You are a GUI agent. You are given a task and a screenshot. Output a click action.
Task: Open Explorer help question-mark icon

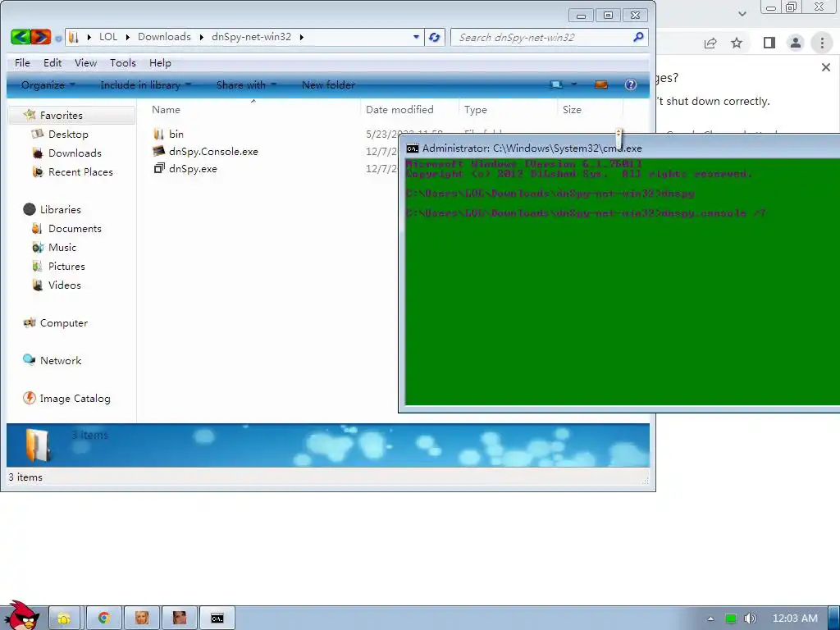(631, 84)
